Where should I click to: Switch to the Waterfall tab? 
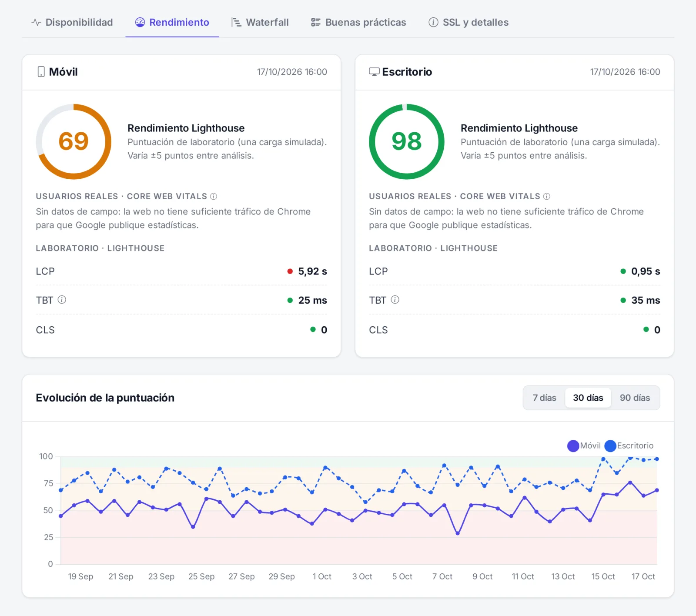click(x=260, y=22)
